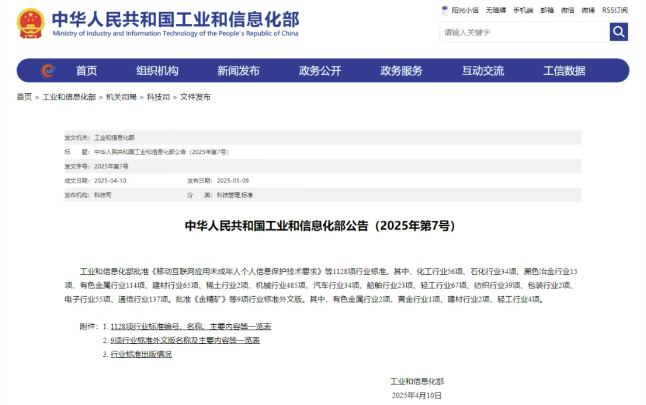This screenshot has width=646, height=405.
Task: Open the 新闻发布 navigation menu
Action: coord(238,70)
